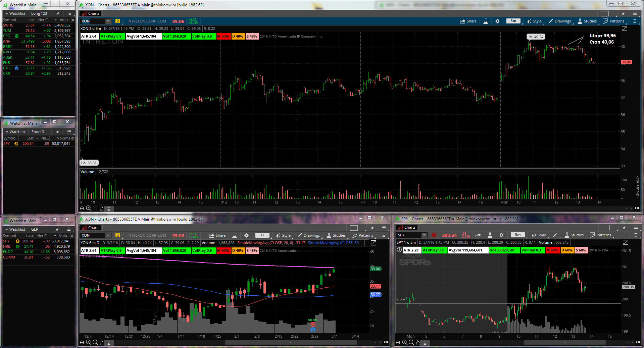Open the yellow 2 symbol link color selector in the top chart
The height and width of the screenshot is (348, 644).
(117, 21)
